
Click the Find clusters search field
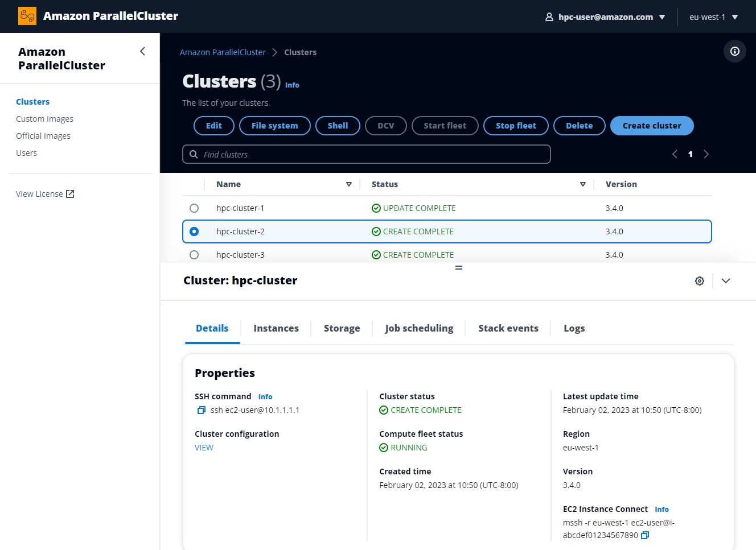coord(367,154)
